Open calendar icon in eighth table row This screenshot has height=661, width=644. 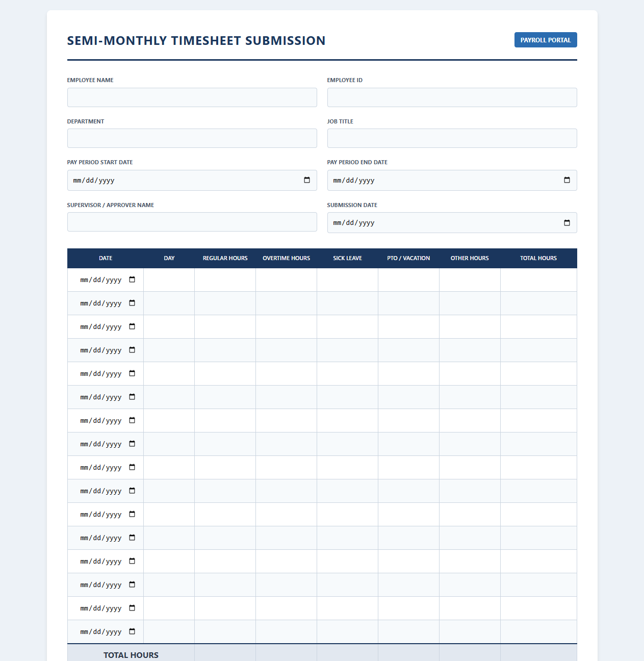click(132, 444)
